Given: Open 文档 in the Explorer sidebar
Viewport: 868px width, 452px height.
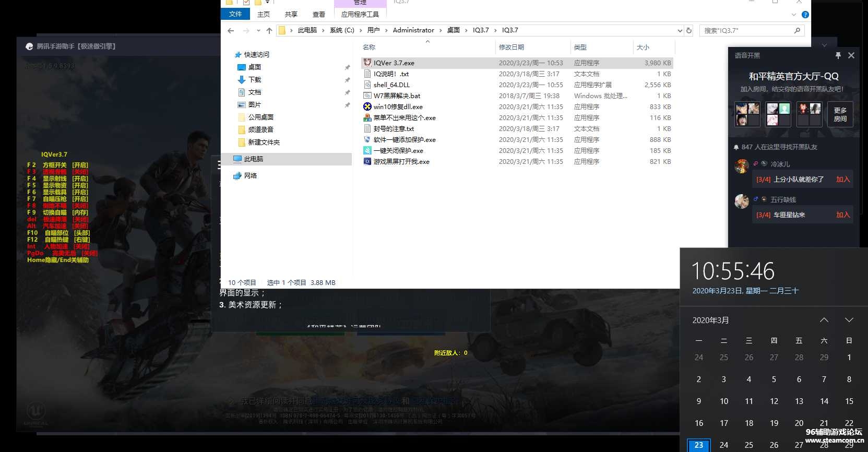Looking at the screenshot, I should pos(254,92).
